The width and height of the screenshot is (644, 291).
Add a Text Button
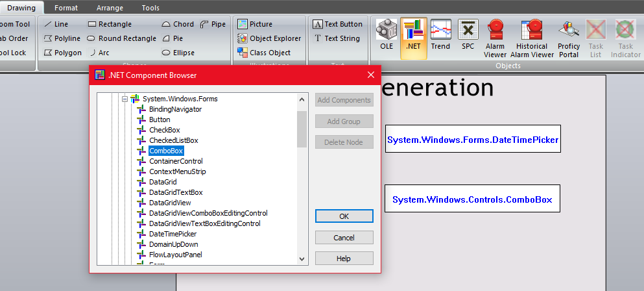338,24
